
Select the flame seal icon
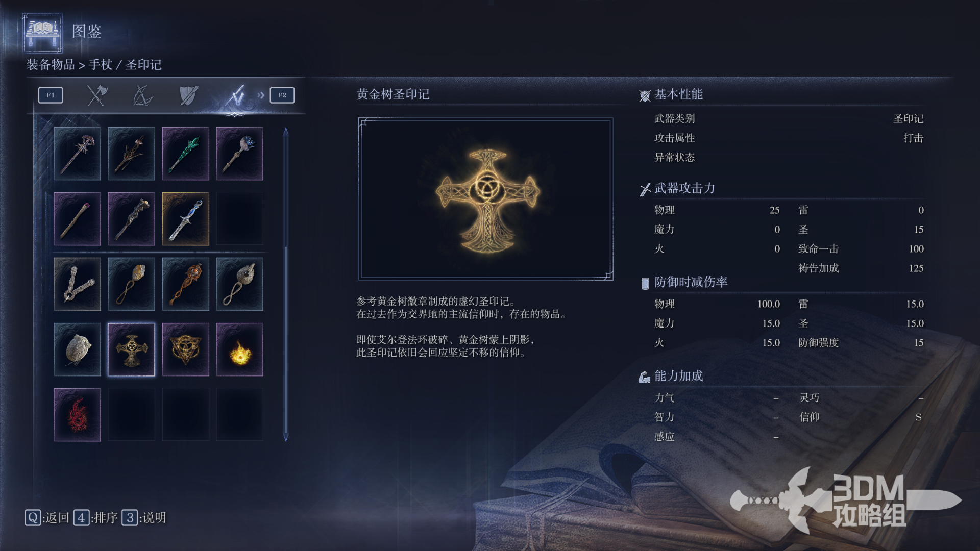[239, 349]
